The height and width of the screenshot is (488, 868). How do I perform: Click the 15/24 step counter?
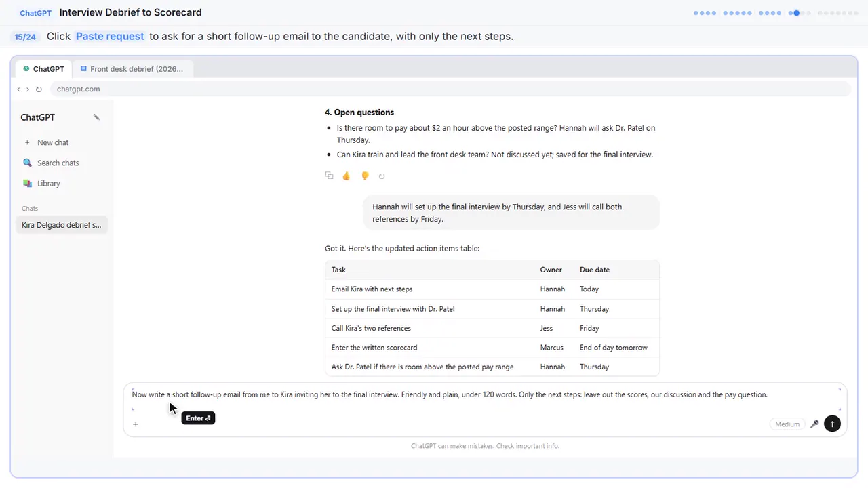click(25, 37)
